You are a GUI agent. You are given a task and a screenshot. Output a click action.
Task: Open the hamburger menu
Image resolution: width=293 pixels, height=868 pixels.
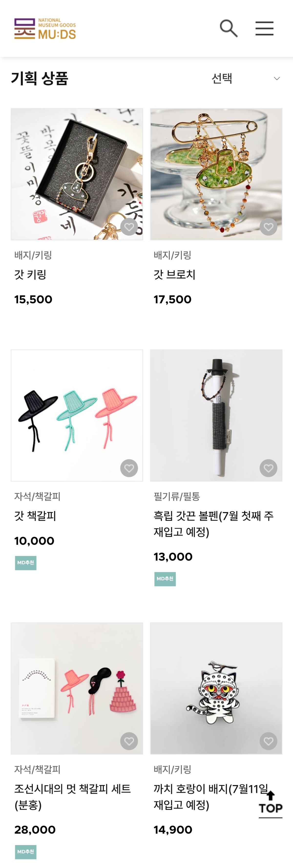click(x=264, y=28)
